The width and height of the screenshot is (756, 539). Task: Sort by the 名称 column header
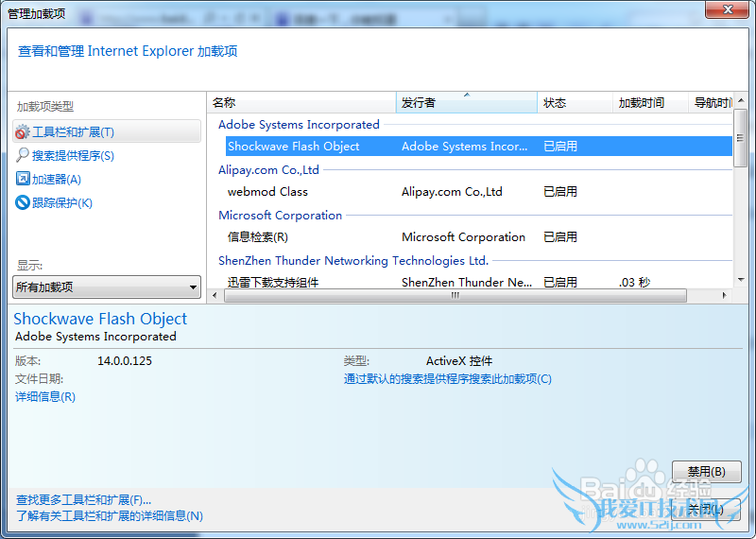(301, 102)
